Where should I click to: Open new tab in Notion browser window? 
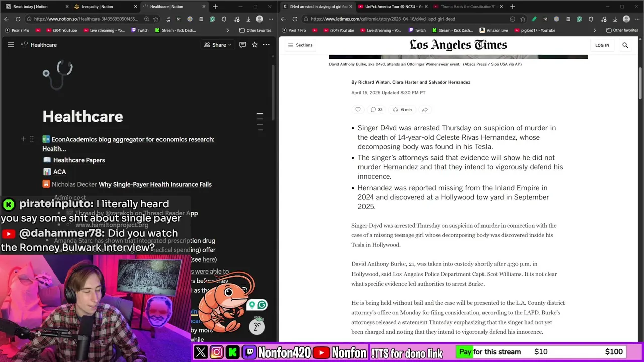click(x=215, y=7)
